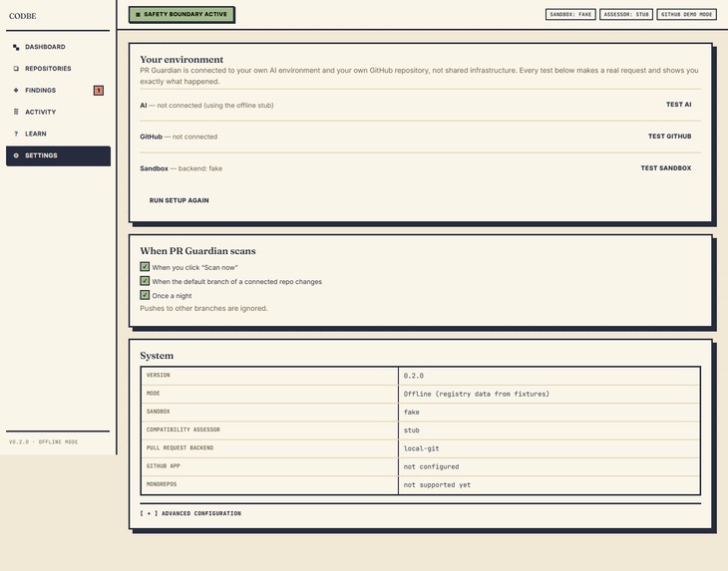Screen dimensions: 728x571
Task: Click the COMPATIBILITY ASSESSOR label
Action: tap(182, 429)
